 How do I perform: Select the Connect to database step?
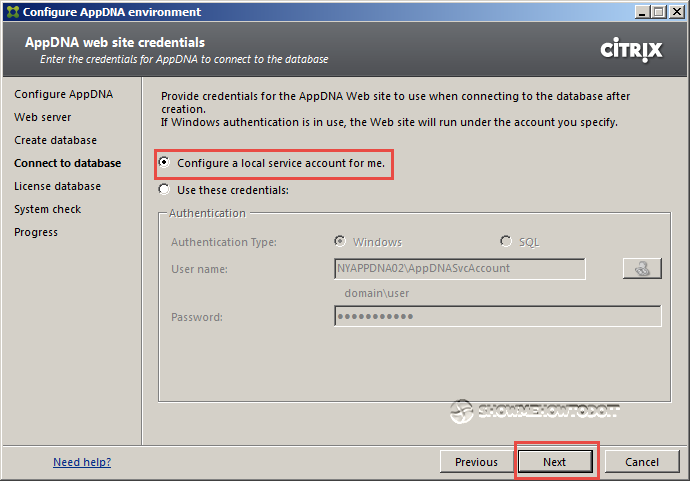[x=67, y=163]
